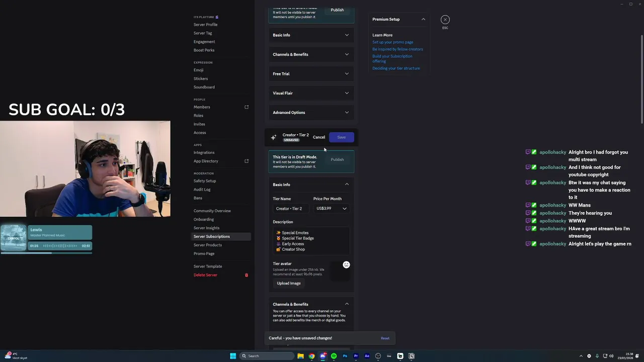Screen dimensions: 644x362
Task: Open Engagement settings
Action: pyautogui.click(x=204, y=42)
